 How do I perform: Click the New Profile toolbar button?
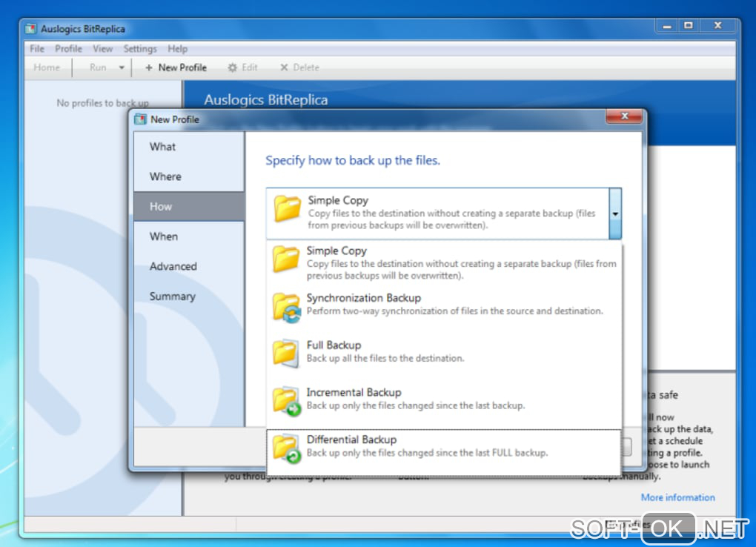[176, 67]
